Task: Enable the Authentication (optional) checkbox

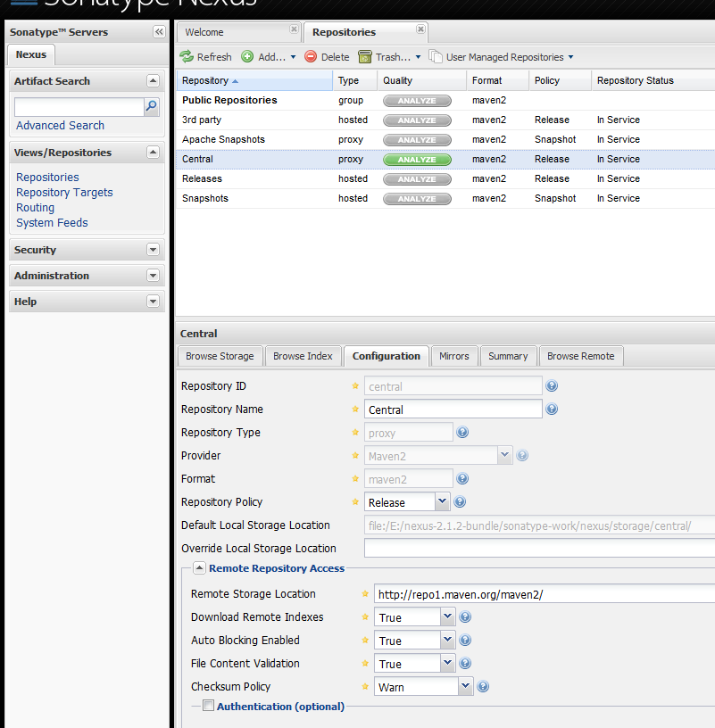Action: 209,706
